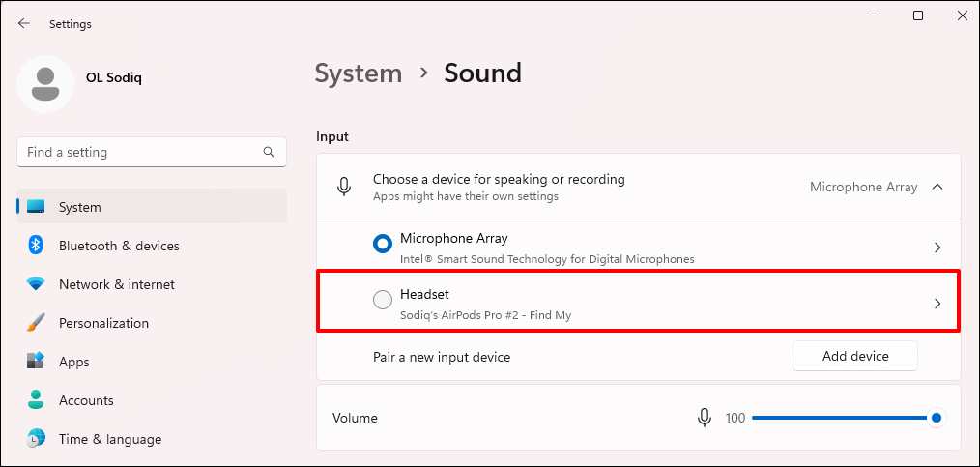This screenshot has height=467, width=980.
Task: Click the Find a setting search box
Action: coord(140,153)
